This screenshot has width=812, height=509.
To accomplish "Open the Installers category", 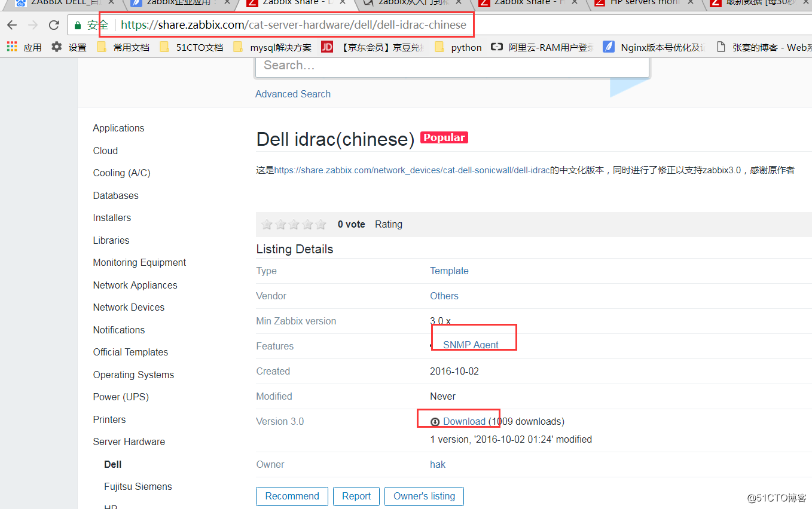I will point(112,217).
